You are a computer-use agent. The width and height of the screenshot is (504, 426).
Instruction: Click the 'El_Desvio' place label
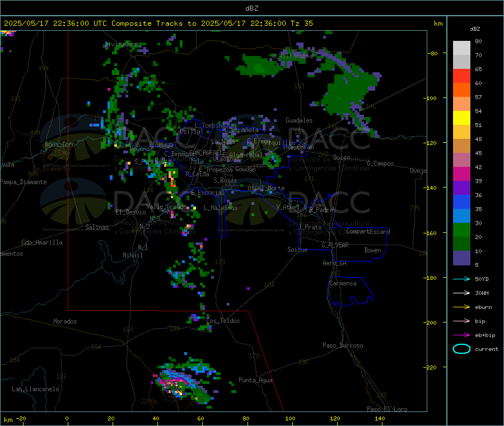click(x=131, y=212)
